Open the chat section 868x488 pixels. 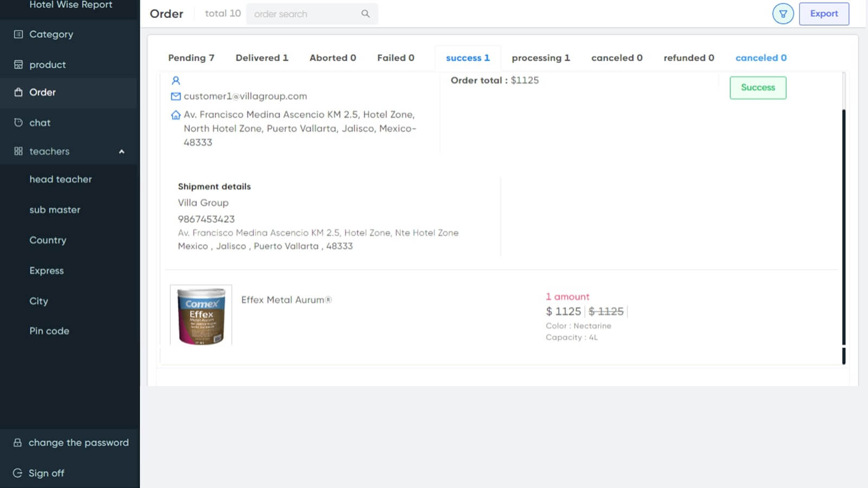40,123
